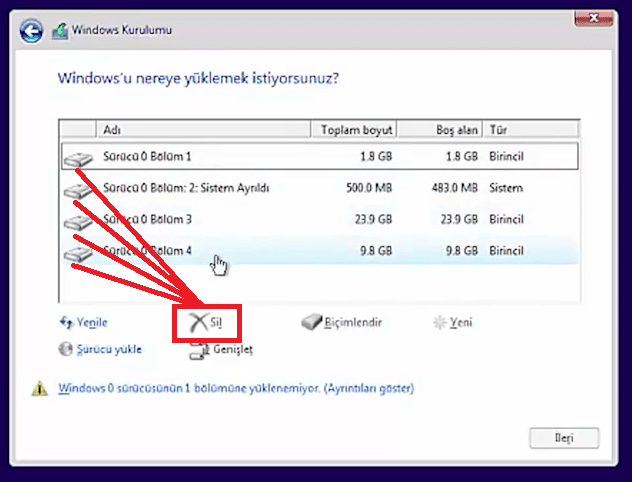632x482 pixels.
Task: Click the yellow warning triangle icon
Action: [x=40, y=389]
